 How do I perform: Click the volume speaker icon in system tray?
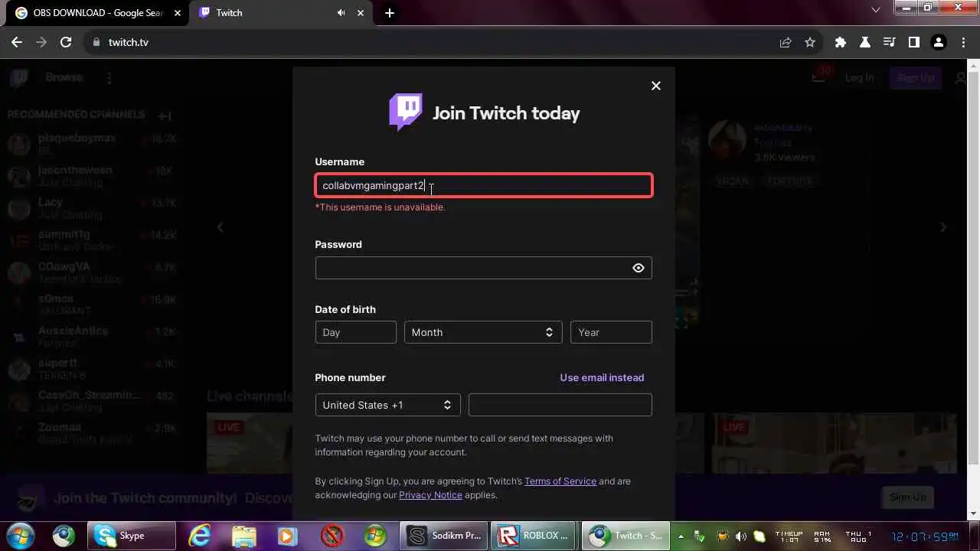point(740,536)
